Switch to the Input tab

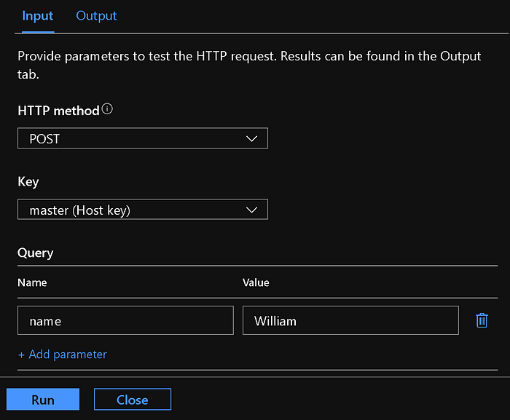pyautogui.click(x=37, y=16)
